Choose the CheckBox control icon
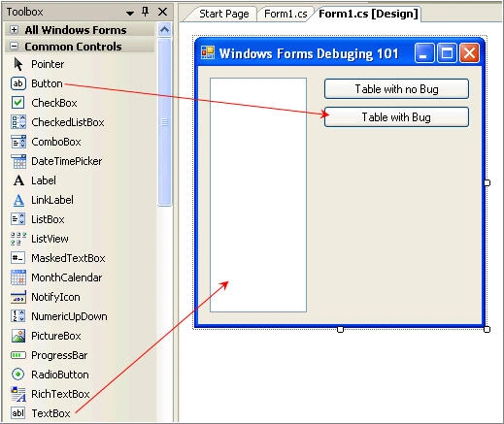Image resolution: width=504 pixels, height=424 pixels. coord(18,103)
